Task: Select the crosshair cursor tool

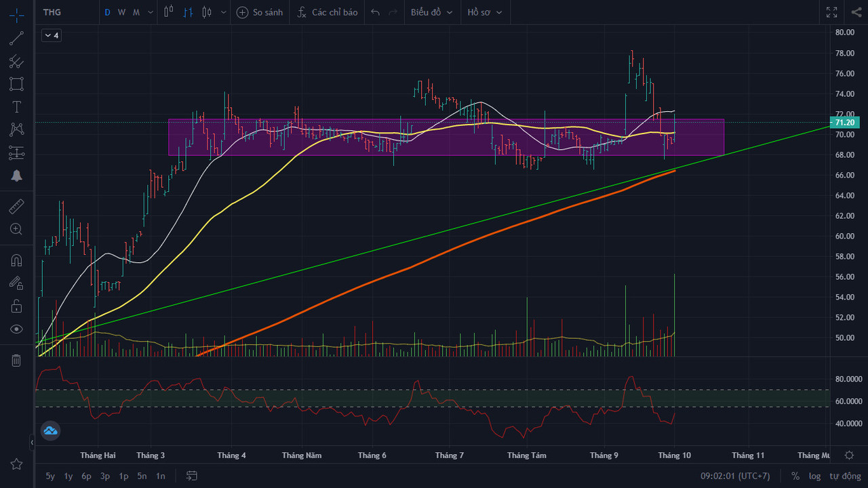Action: pos(16,14)
